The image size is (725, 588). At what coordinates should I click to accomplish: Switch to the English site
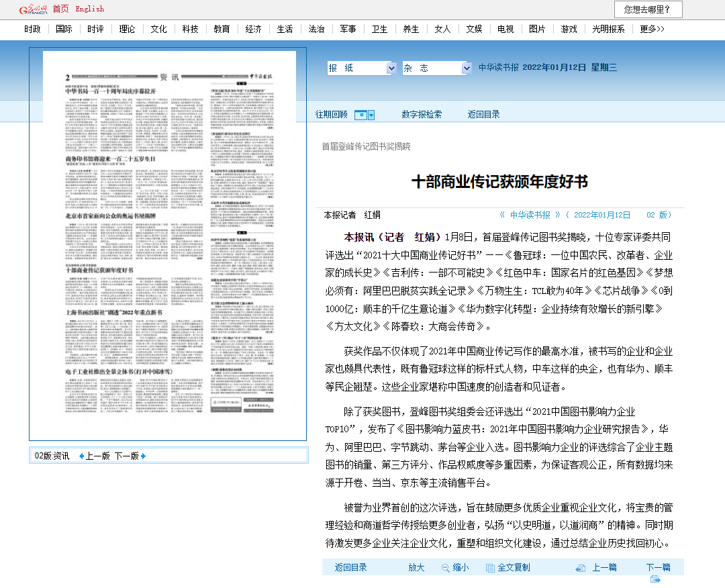pos(90,9)
